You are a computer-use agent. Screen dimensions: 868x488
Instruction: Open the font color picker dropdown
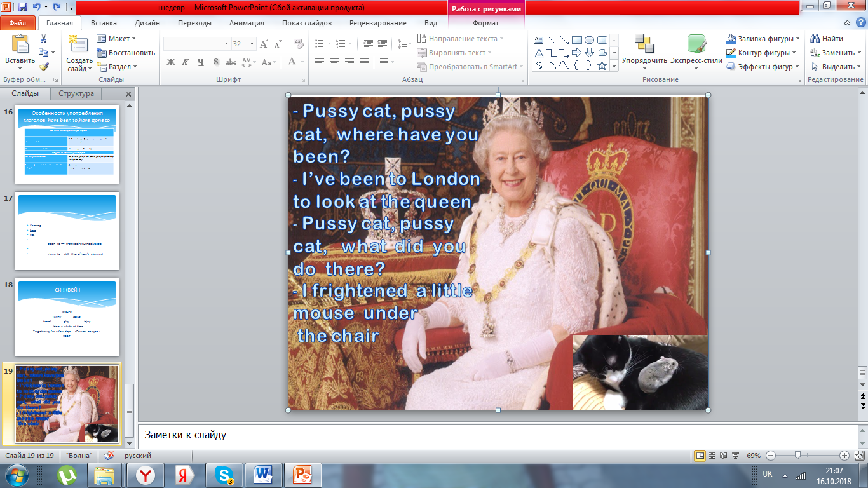coord(302,62)
